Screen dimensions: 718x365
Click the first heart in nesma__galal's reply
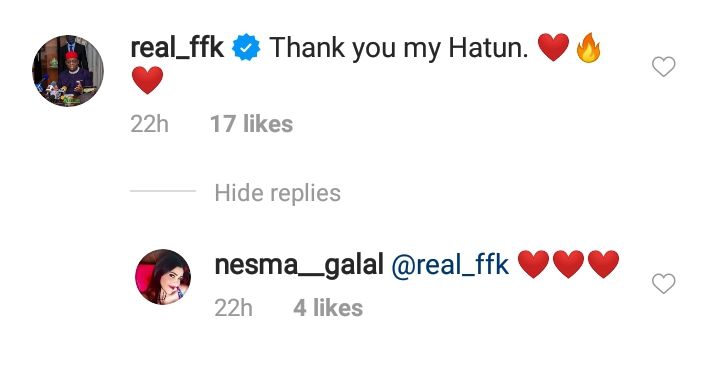[x=533, y=264]
